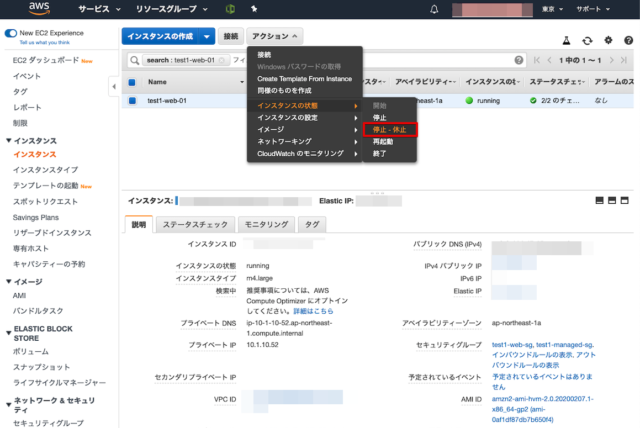Collapse the left navigation panel
This screenshot has height=428, width=640.
pos(114,86)
